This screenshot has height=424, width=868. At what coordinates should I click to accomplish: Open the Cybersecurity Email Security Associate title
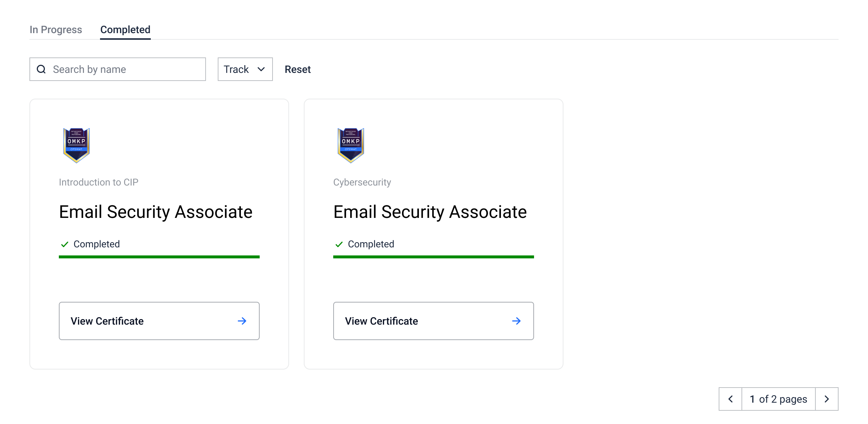(x=430, y=212)
